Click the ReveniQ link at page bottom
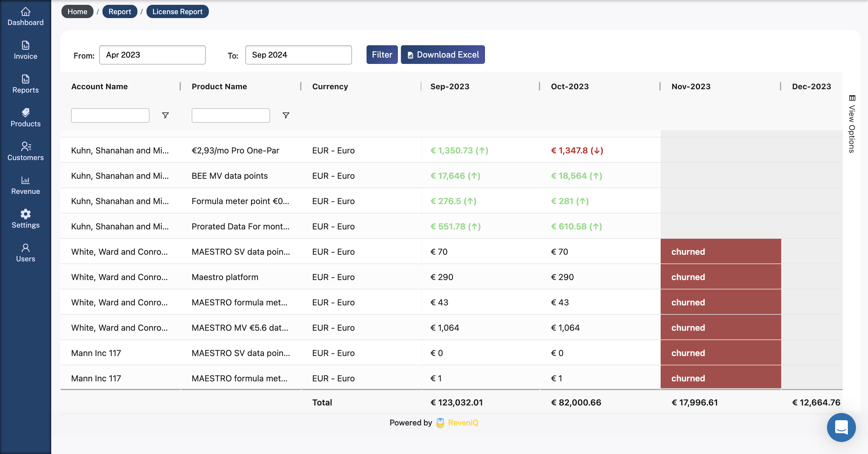 [463, 423]
